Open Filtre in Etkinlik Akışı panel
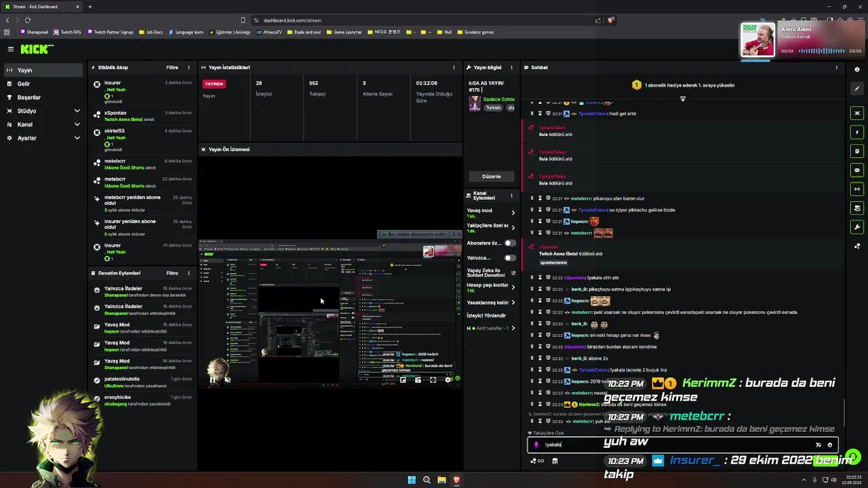This screenshot has width=868, height=488. (172, 67)
